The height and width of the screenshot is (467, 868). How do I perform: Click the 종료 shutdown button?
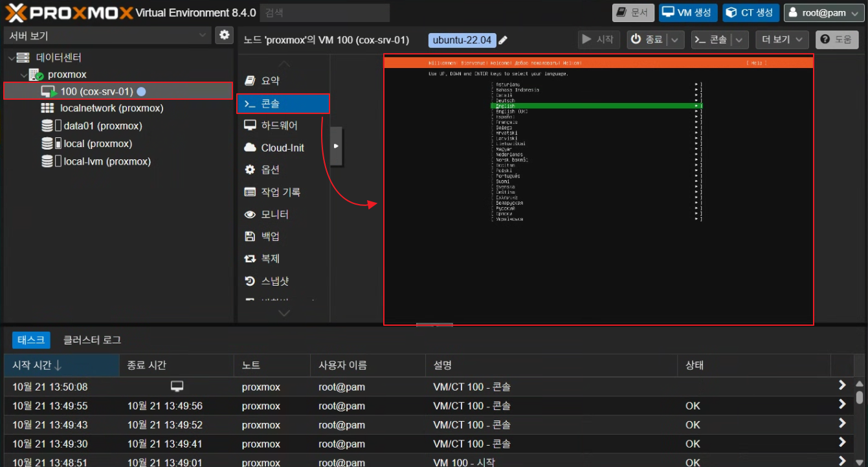click(x=647, y=40)
